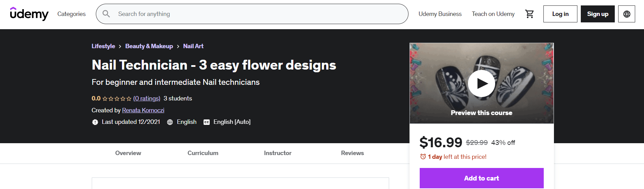
Task: Open the language globe selector
Action: (x=626, y=14)
